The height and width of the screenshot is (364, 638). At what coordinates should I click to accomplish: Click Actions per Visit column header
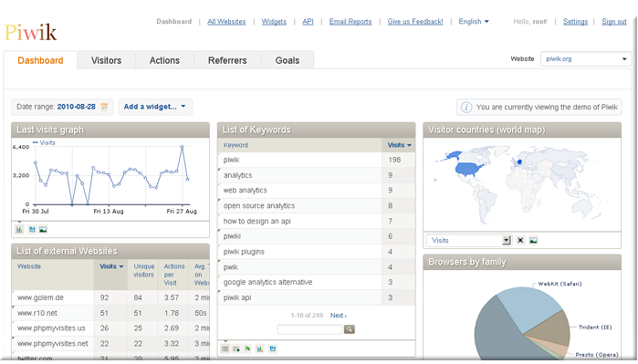174,275
